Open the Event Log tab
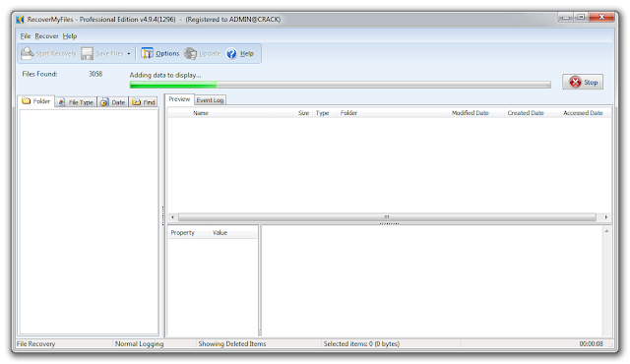 tap(210, 100)
